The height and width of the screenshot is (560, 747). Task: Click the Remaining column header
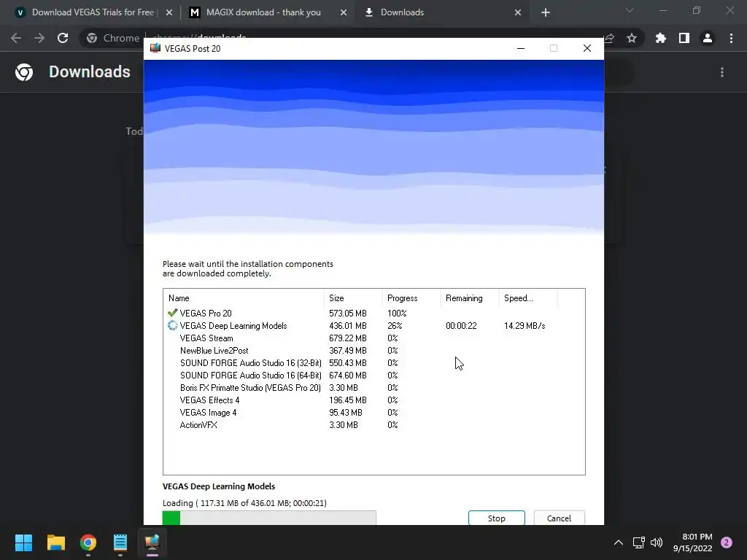[x=469, y=298]
